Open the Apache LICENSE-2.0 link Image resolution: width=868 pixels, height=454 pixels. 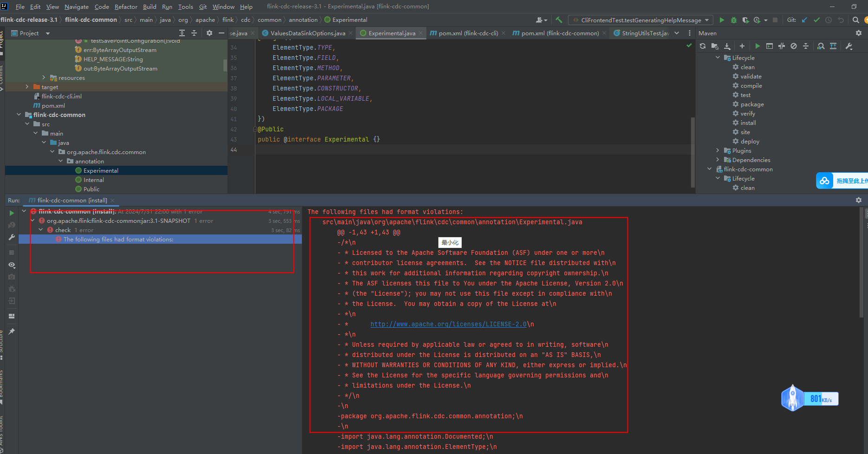pyautogui.click(x=449, y=324)
